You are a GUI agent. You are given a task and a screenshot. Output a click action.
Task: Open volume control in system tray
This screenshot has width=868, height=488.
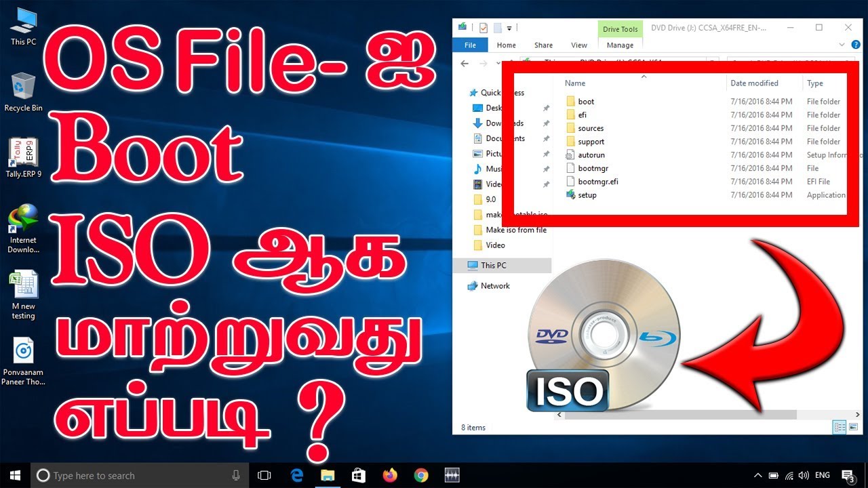804,476
